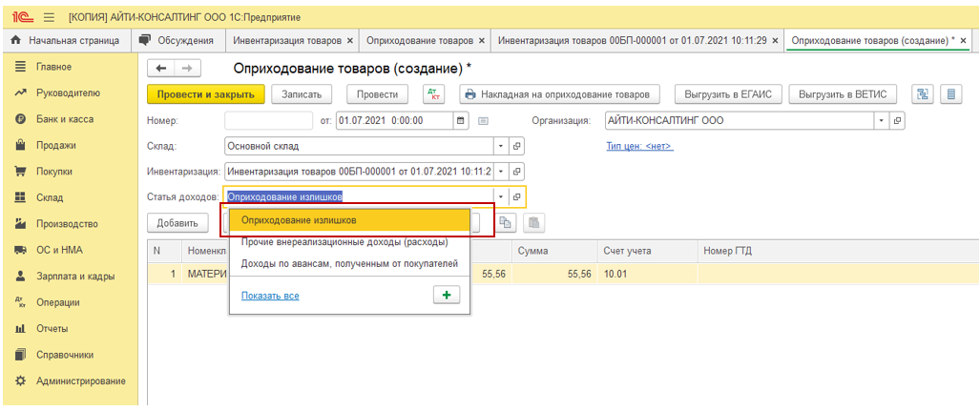Expand the Склад dropdown arrow

tap(500, 147)
